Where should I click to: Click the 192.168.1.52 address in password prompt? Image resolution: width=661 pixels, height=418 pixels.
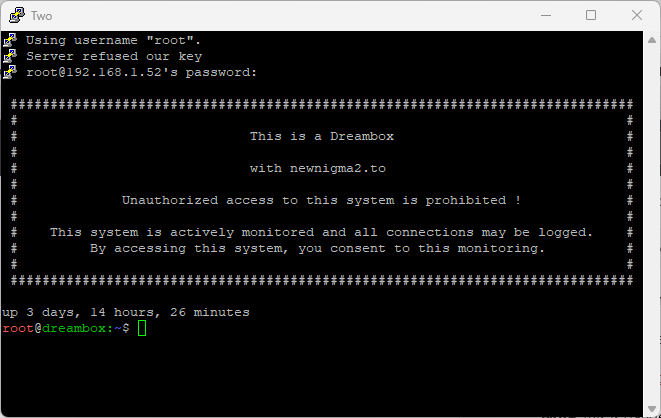[x=114, y=72]
